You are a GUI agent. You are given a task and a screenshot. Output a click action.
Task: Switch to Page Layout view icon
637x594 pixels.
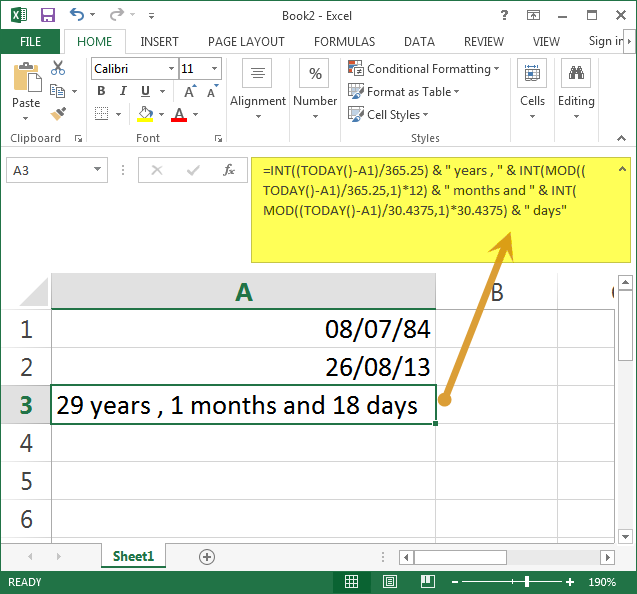pos(390,582)
